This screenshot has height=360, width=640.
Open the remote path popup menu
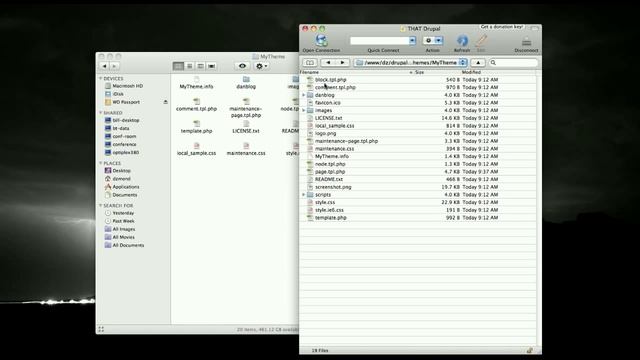(411, 62)
